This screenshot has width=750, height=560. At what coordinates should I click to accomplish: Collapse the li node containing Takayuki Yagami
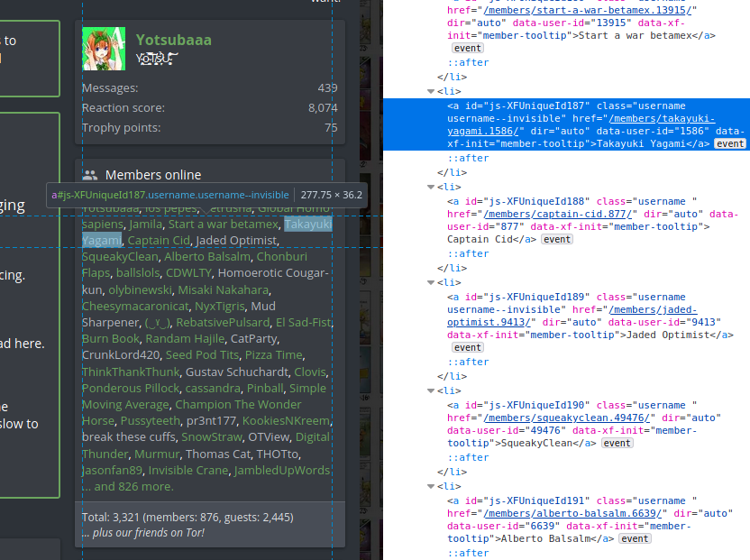coord(431,91)
